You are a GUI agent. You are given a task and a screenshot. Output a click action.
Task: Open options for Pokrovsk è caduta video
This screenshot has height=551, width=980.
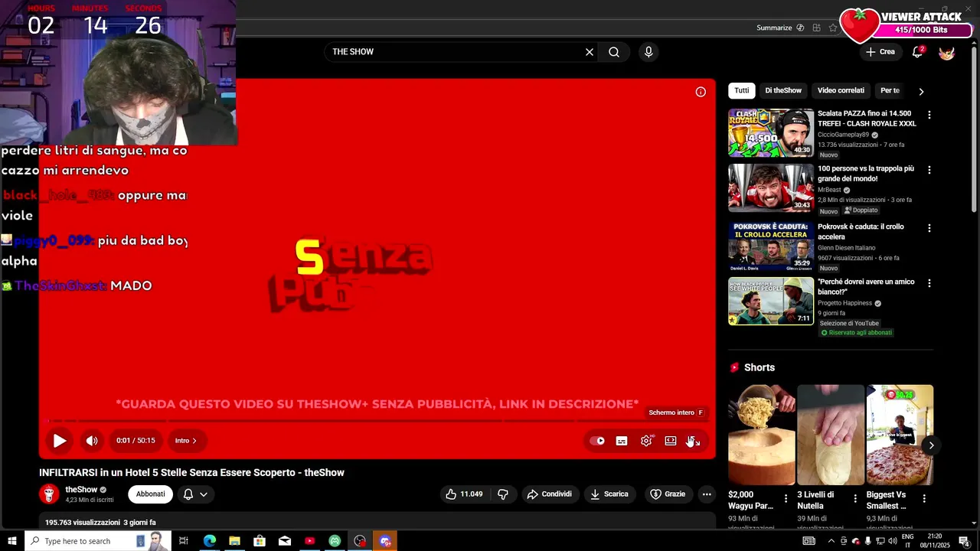pos(929,228)
